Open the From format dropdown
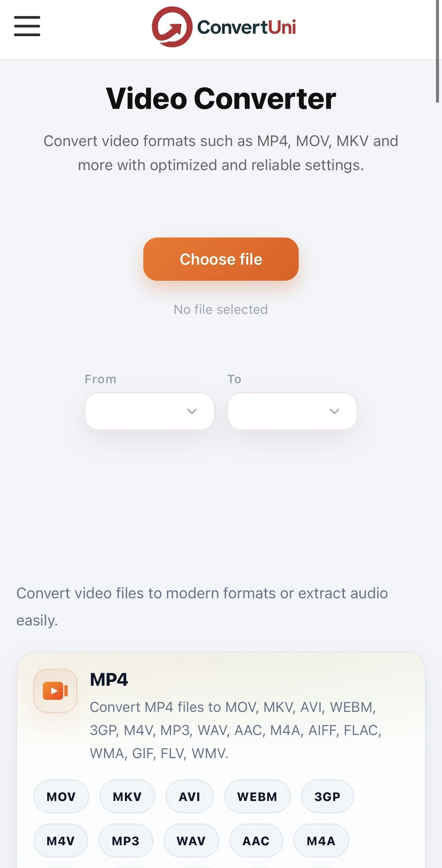The image size is (442, 868). pyautogui.click(x=150, y=411)
